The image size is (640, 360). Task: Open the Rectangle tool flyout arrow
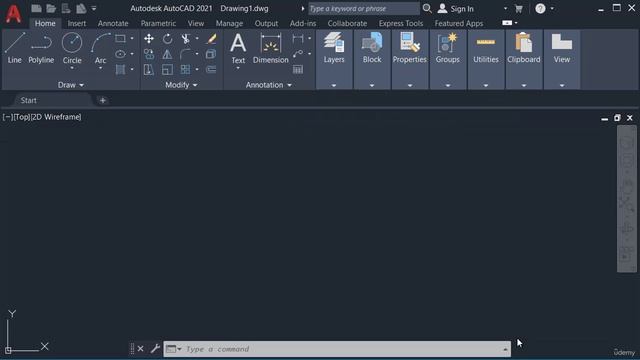(132, 39)
